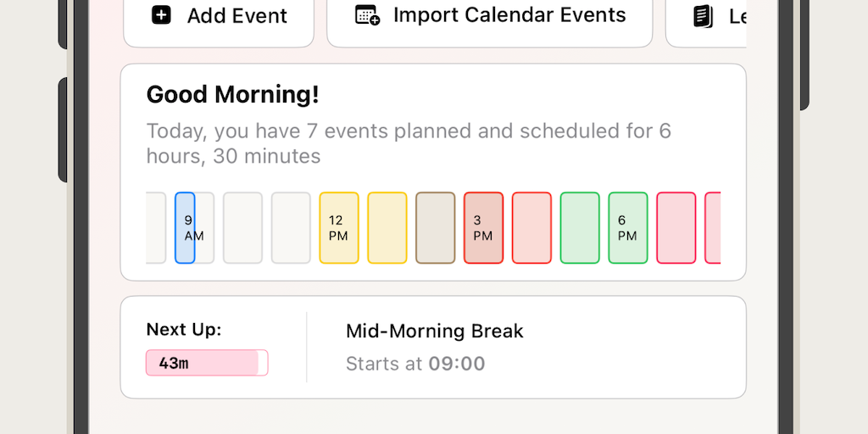Click the Starts at 09:00 text
Image resolution: width=868 pixels, height=434 pixels.
[415, 364]
